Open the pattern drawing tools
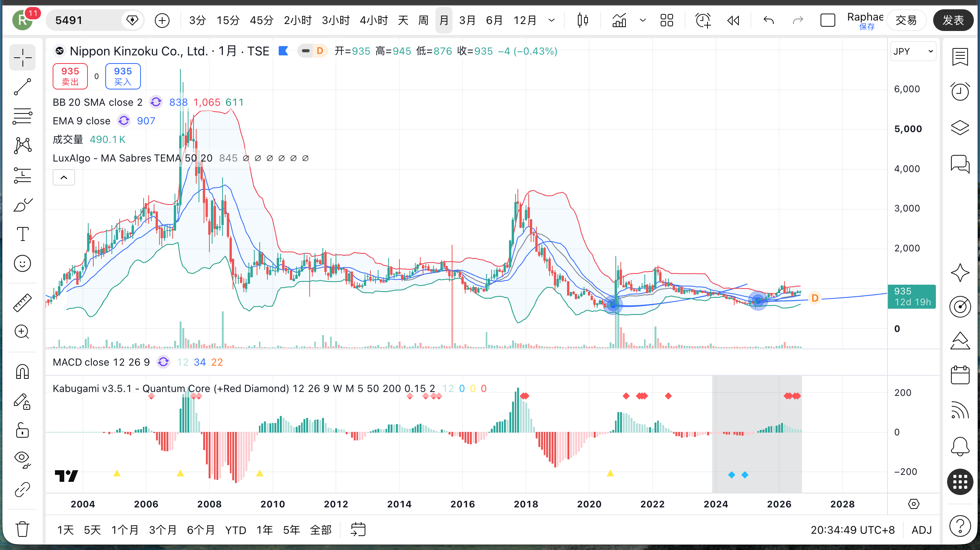Viewport: 980px width, 550px height. pos(22,146)
